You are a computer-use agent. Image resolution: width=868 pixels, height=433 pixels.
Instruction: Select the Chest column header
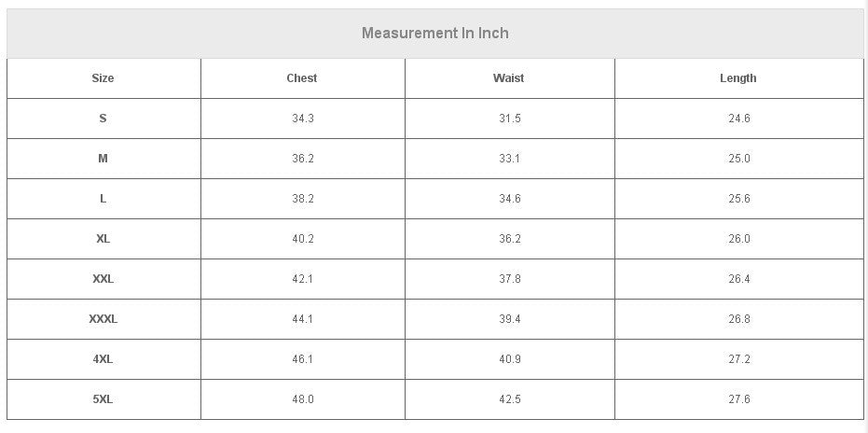click(302, 78)
